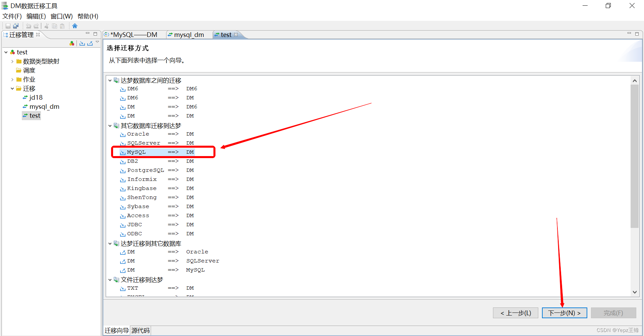Click the Copy icon in the toolbar
Image resolution: width=644 pixels, height=336 pixels.
tap(54, 26)
